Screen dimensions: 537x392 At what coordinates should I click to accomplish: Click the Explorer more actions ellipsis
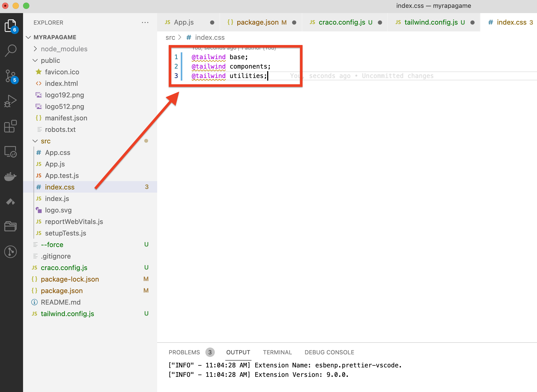click(145, 23)
